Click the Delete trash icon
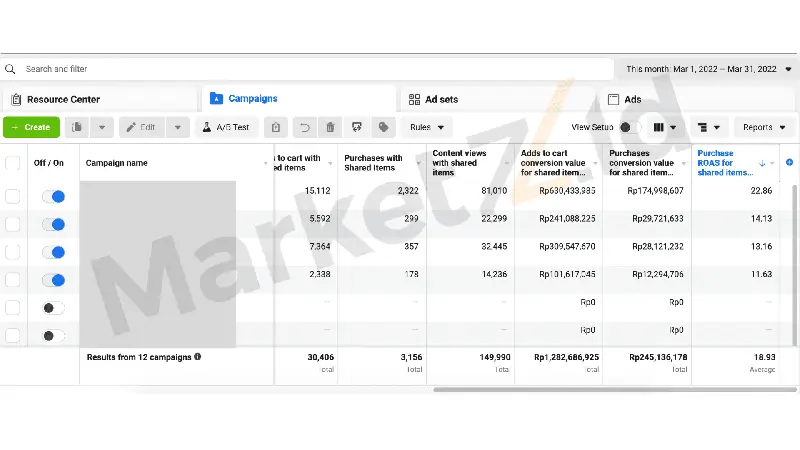 point(330,128)
